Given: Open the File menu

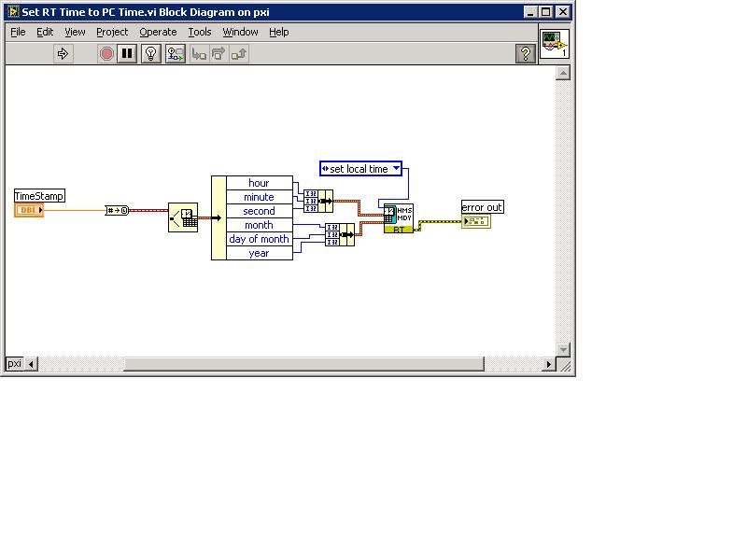Looking at the screenshot, I should tap(18, 32).
